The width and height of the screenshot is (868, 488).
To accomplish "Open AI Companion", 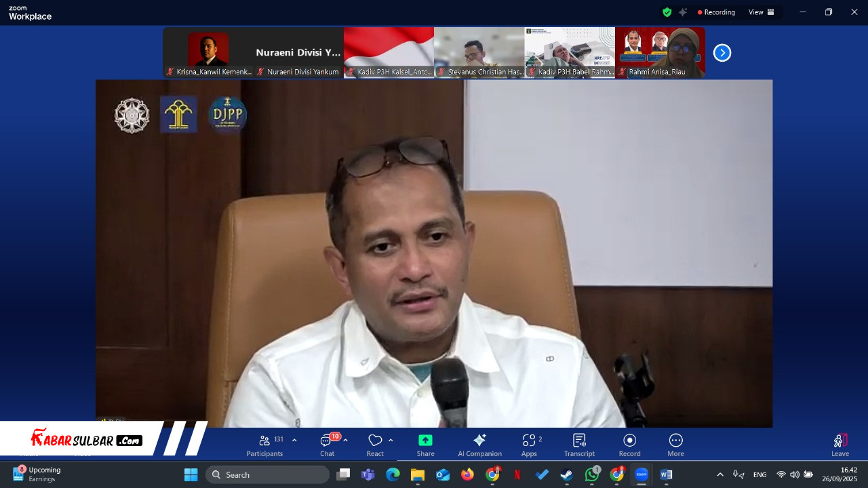I will (479, 445).
